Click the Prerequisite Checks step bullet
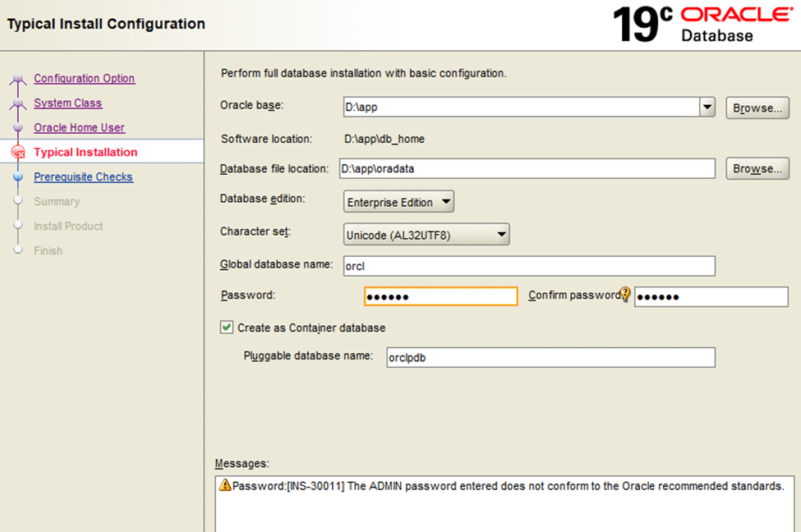 18,177
